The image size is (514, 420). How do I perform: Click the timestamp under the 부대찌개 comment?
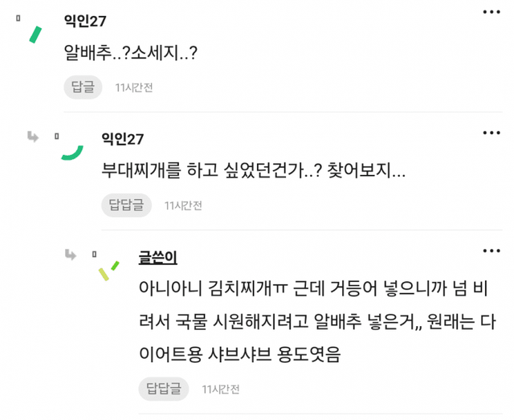[183, 206]
